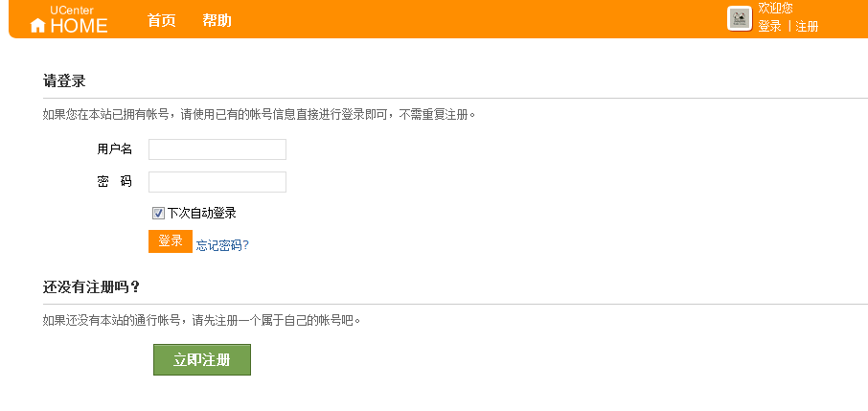Click the 密码 field label
The image size is (868, 411).
click(115, 182)
